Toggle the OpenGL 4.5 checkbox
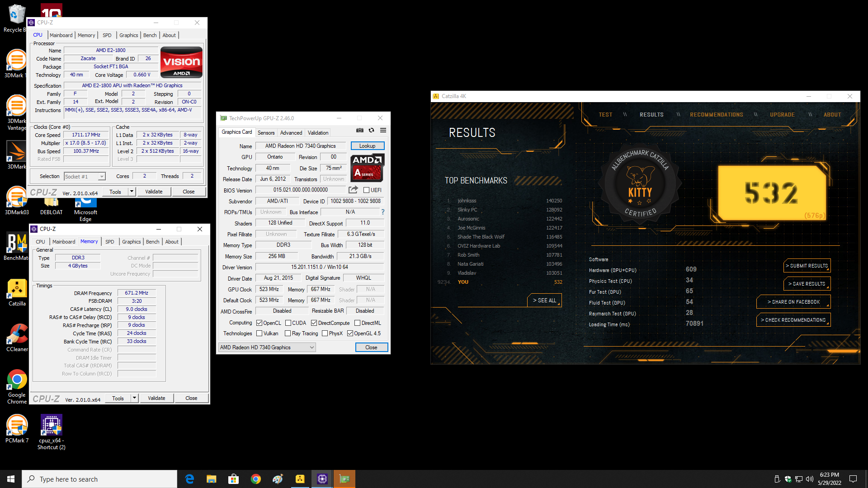The image size is (868, 488). pyautogui.click(x=350, y=333)
